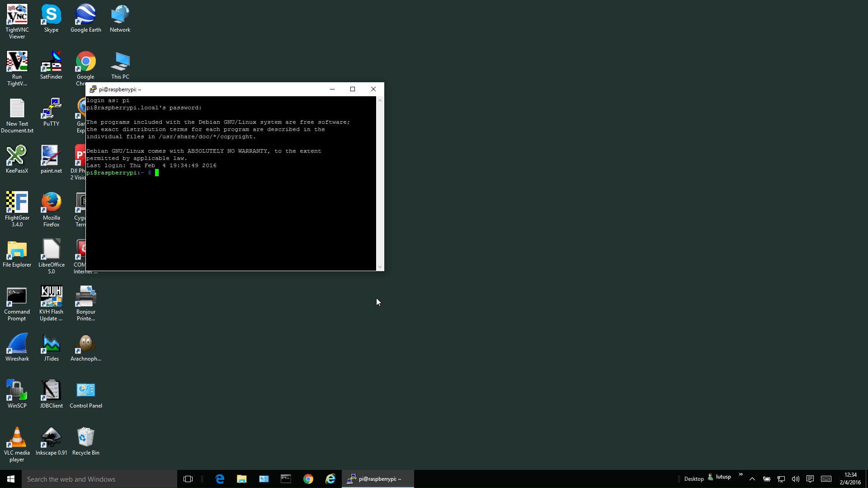
Task: Open the FlightGear 3.4.0 shortcut
Action: tap(17, 203)
